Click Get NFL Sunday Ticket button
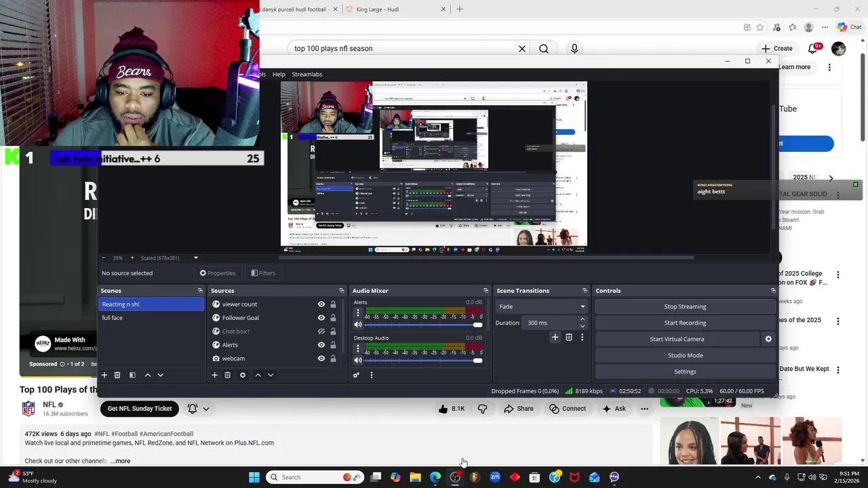Screen dimensions: 868x488 click(140, 409)
